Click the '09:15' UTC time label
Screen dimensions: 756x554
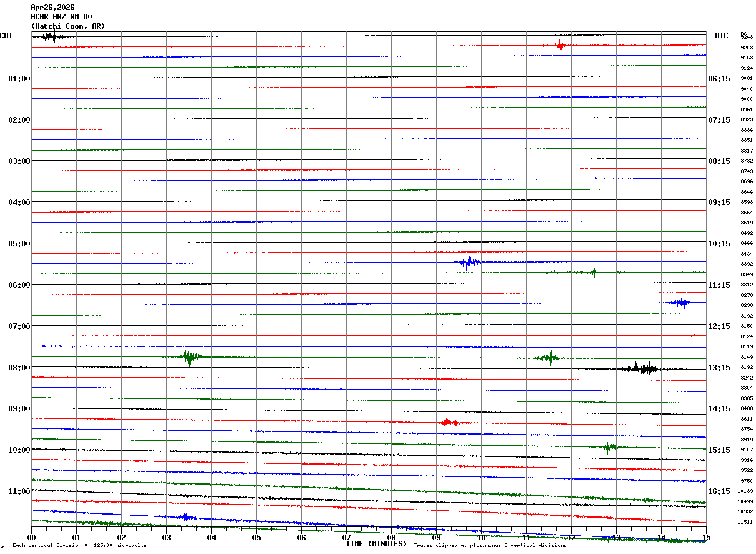coord(719,203)
